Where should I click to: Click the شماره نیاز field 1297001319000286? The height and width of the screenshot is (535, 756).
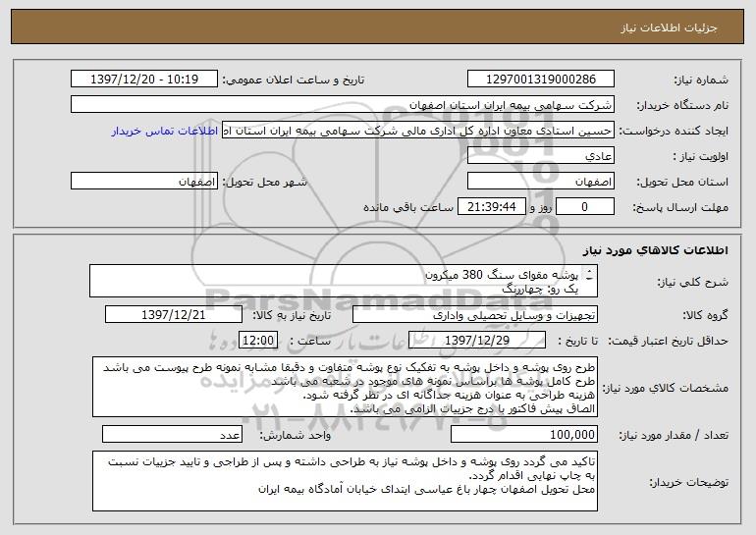540,80
